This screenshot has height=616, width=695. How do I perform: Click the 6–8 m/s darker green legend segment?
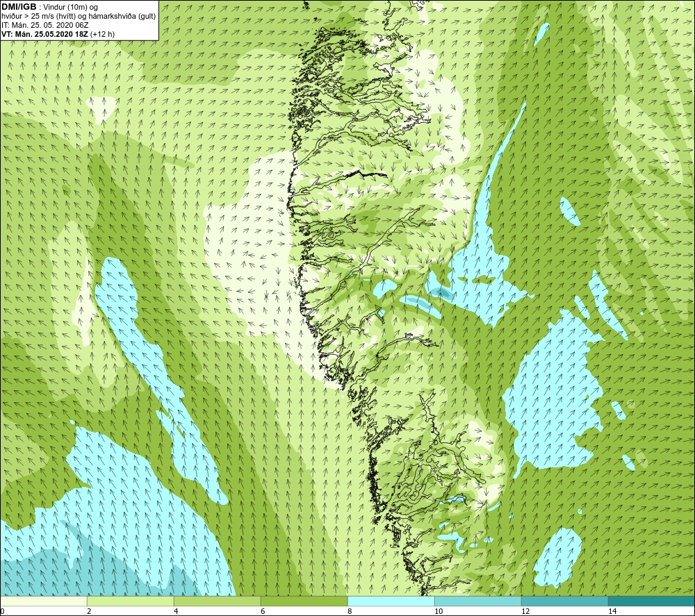pyautogui.click(x=304, y=601)
